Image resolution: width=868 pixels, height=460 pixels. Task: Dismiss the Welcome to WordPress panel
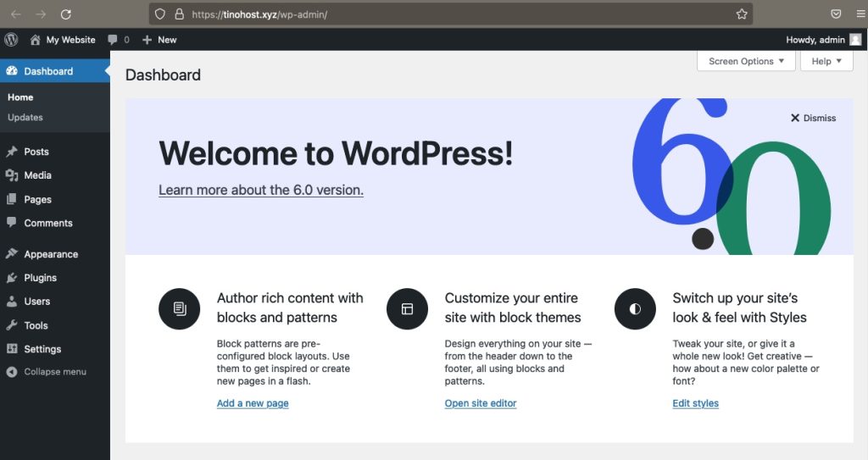(x=813, y=118)
